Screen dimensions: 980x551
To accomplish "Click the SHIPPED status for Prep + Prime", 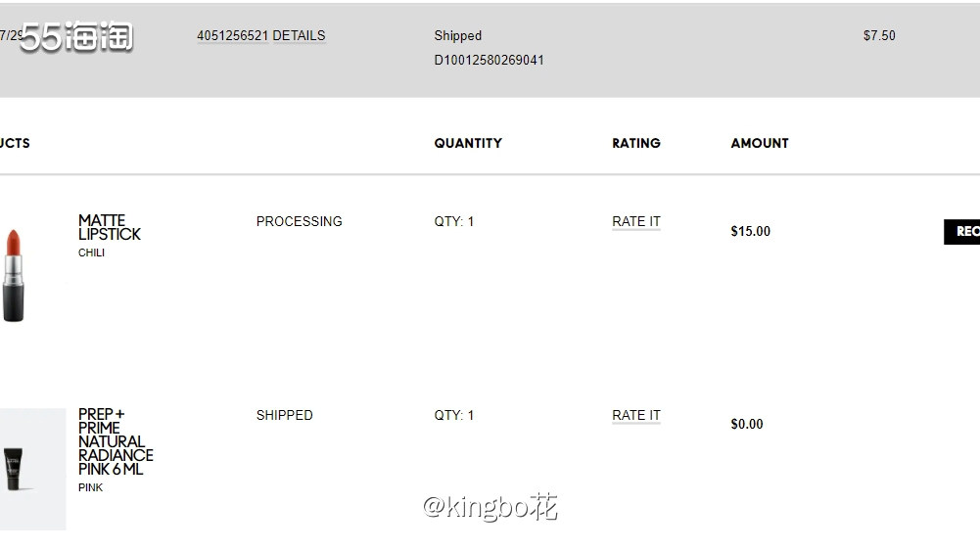I will (x=284, y=415).
